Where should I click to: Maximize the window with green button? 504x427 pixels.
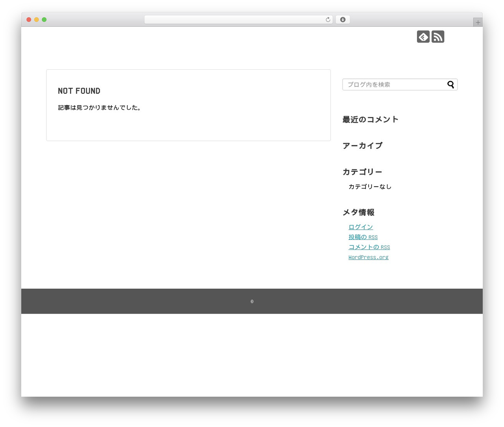(44, 20)
